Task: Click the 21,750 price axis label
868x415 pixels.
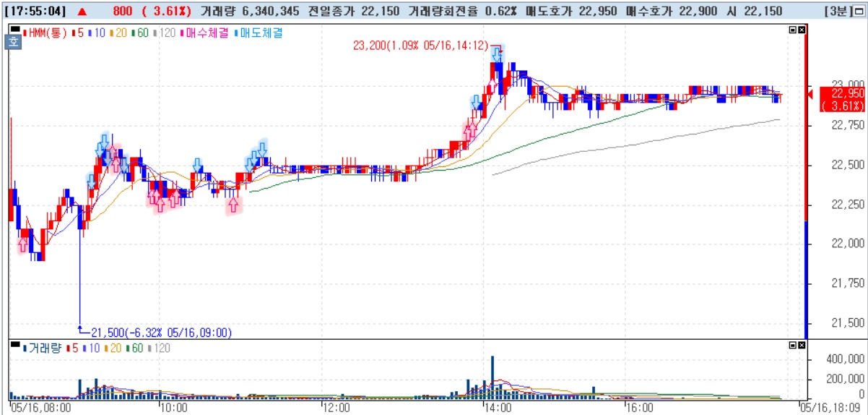Action: 847,283
